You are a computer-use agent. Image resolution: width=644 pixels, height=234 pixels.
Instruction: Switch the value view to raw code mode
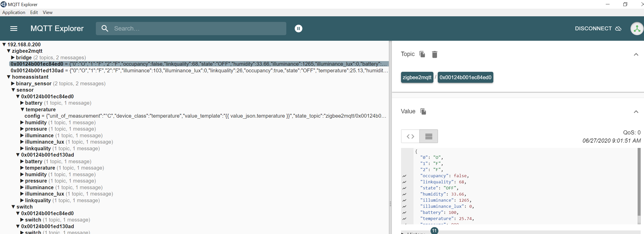tap(410, 136)
